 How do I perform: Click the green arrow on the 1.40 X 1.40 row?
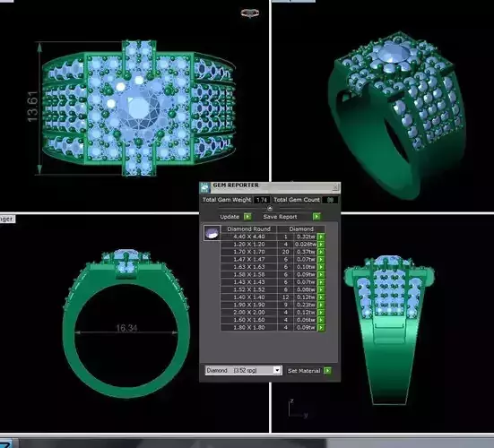(x=321, y=297)
